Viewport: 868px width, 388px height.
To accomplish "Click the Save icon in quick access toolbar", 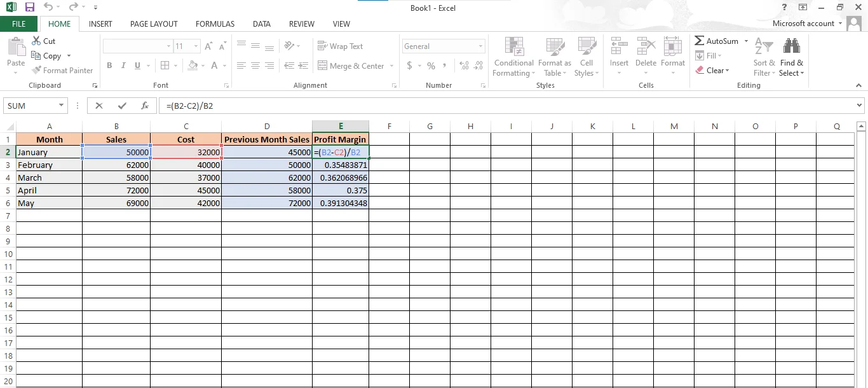I will pyautogui.click(x=30, y=7).
